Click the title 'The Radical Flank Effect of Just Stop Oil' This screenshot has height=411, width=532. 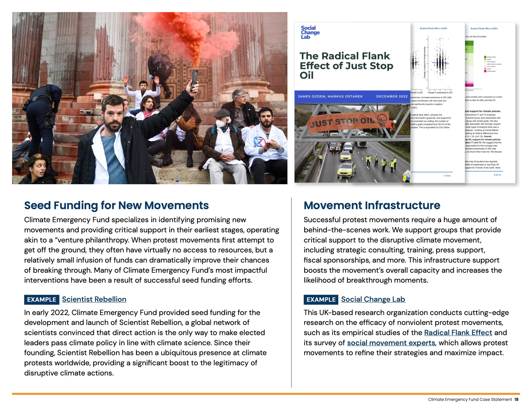tap(346, 66)
